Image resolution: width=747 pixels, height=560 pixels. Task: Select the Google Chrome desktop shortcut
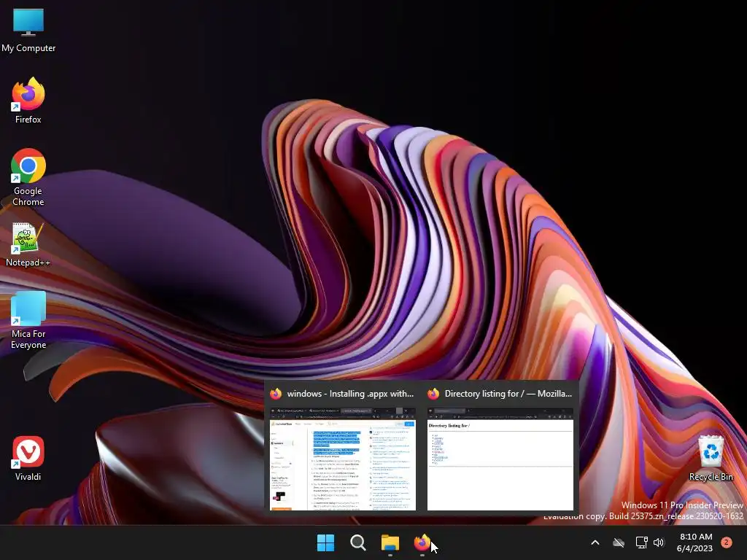(28, 177)
